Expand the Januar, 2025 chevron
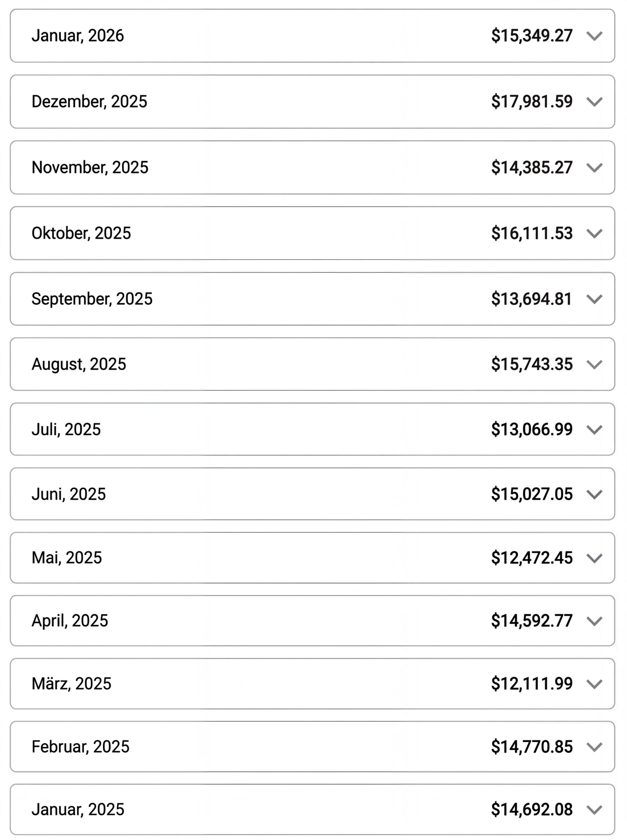 click(594, 809)
